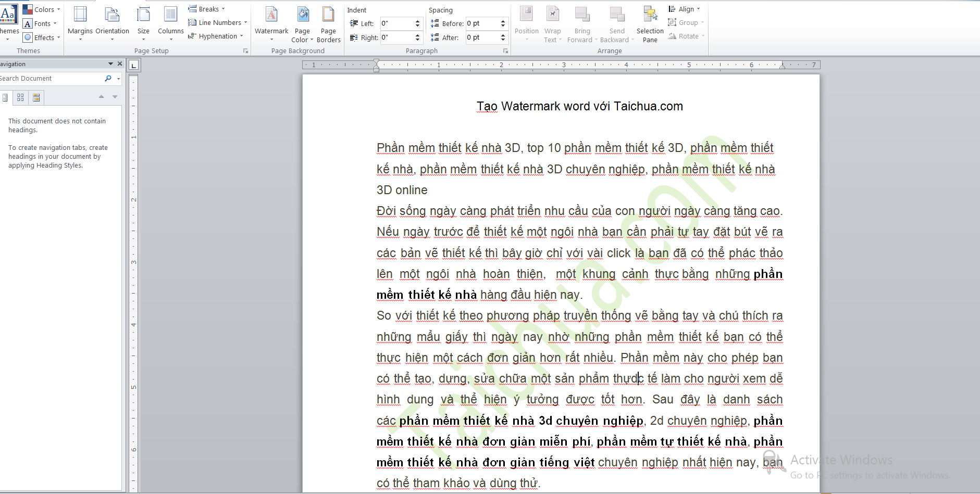Screen dimensions: 980x494
Task: Open the Watermark gallery
Action: (271, 23)
